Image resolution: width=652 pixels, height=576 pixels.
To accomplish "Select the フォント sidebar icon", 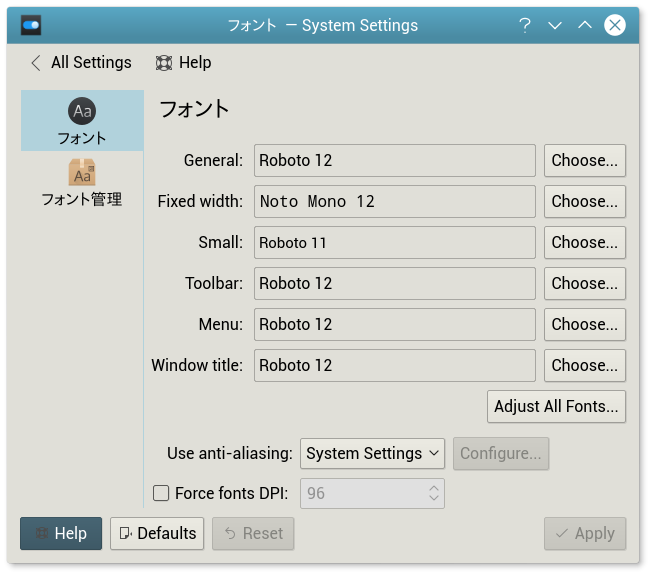I will (82, 111).
